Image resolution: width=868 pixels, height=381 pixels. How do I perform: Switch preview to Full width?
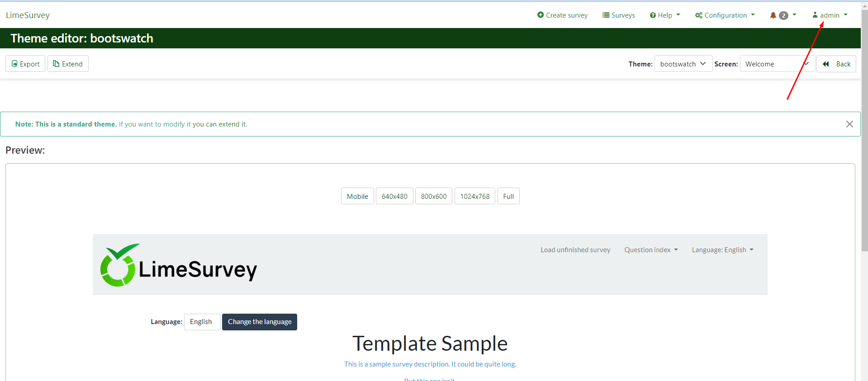(508, 196)
